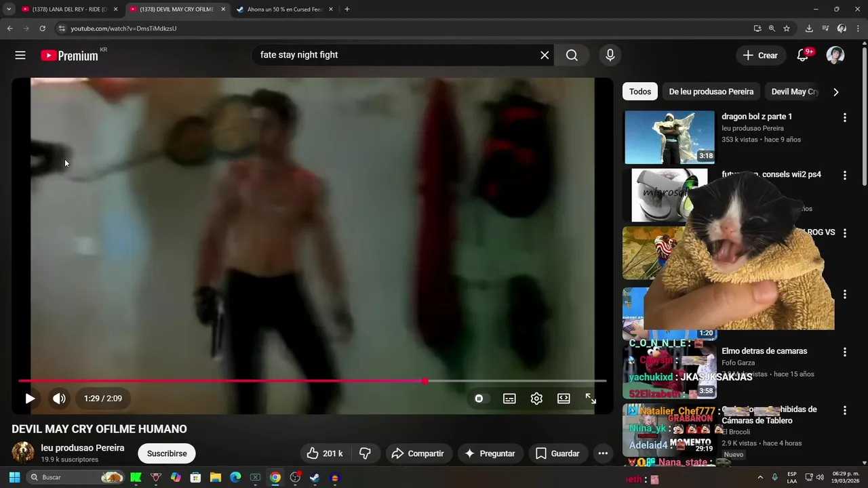Open Elmo detras de camaras title
This screenshot has width=868, height=488.
click(764, 351)
